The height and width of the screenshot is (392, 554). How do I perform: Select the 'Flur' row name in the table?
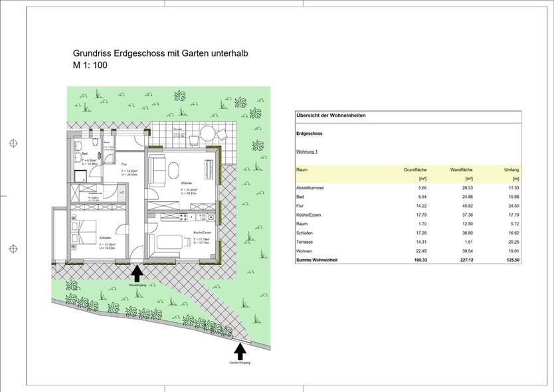tap(300, 206)
